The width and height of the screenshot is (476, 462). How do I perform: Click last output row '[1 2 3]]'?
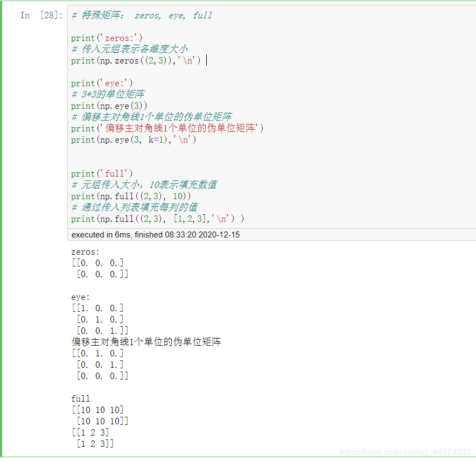(95, 444)
